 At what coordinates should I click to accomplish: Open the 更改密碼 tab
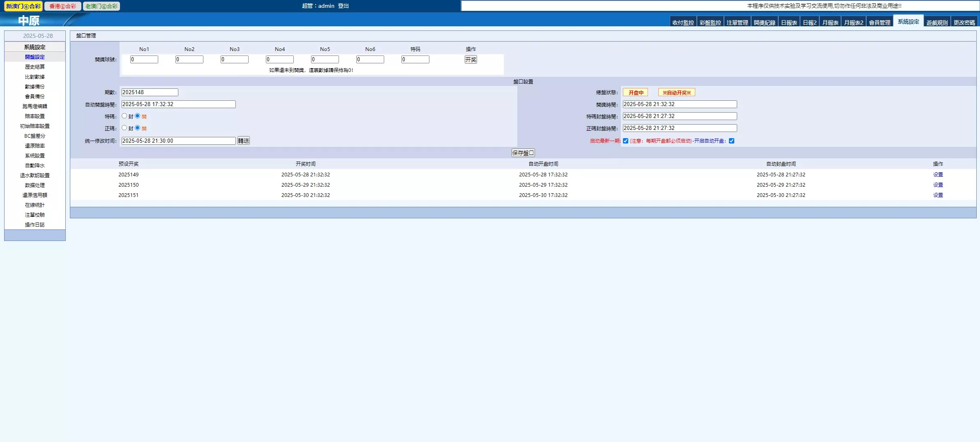tap(964, 23)
